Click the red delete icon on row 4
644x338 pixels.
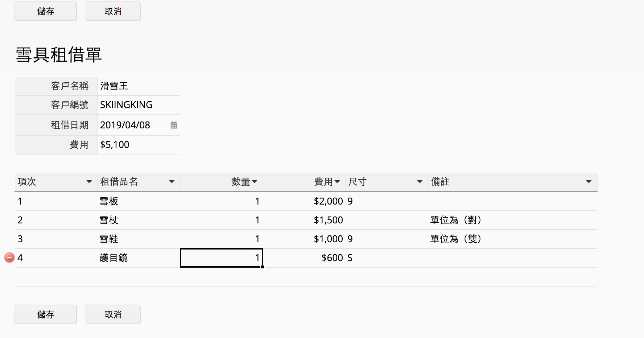[x=9, y=257]
